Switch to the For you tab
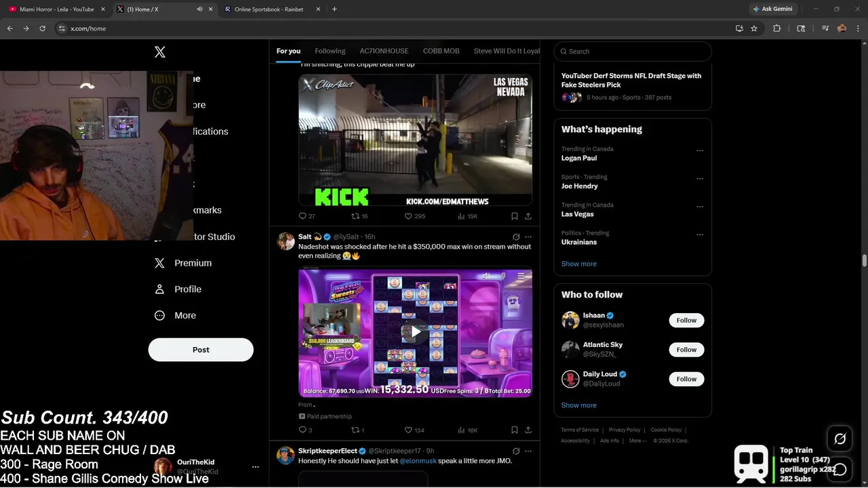 [288, 51]
